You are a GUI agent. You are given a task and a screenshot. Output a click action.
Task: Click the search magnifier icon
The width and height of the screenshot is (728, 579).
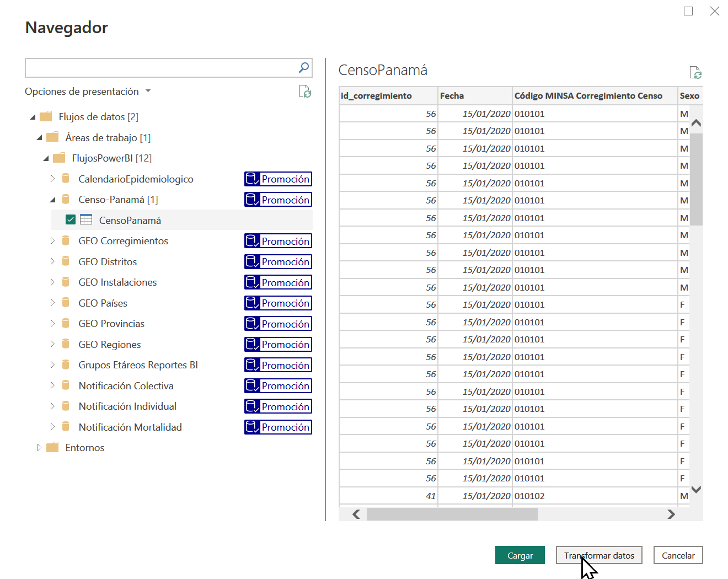(304, 67)
